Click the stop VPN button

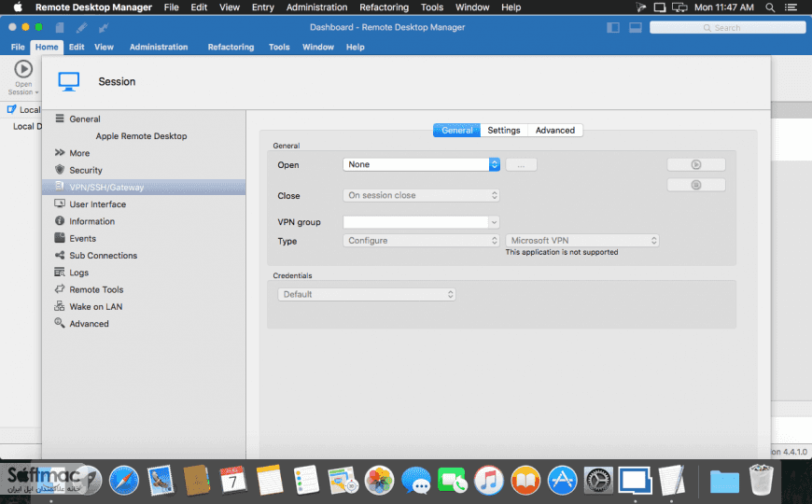[x=696, y=185]
